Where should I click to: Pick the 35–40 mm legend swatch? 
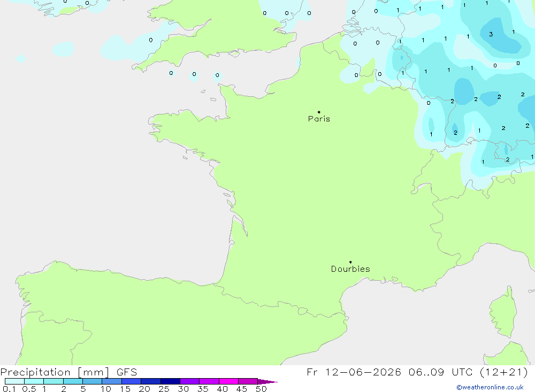pyautogui.click(x=209, y=381)
